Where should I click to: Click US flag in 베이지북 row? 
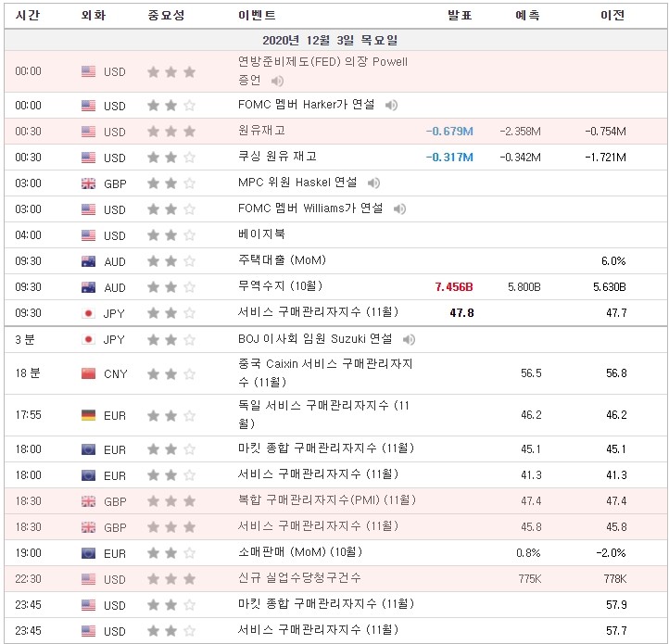point(88,235)
